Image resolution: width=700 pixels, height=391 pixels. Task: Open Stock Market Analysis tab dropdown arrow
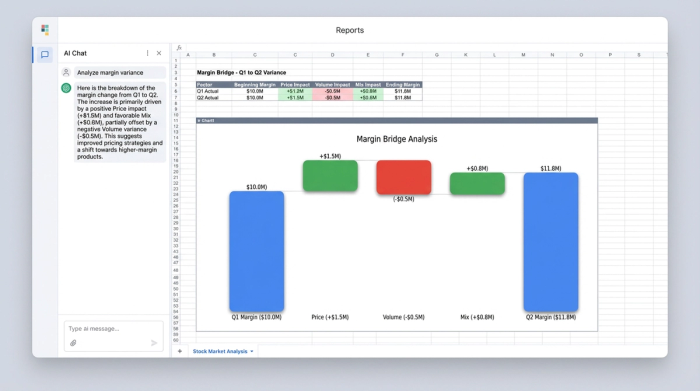coord(252,351)
